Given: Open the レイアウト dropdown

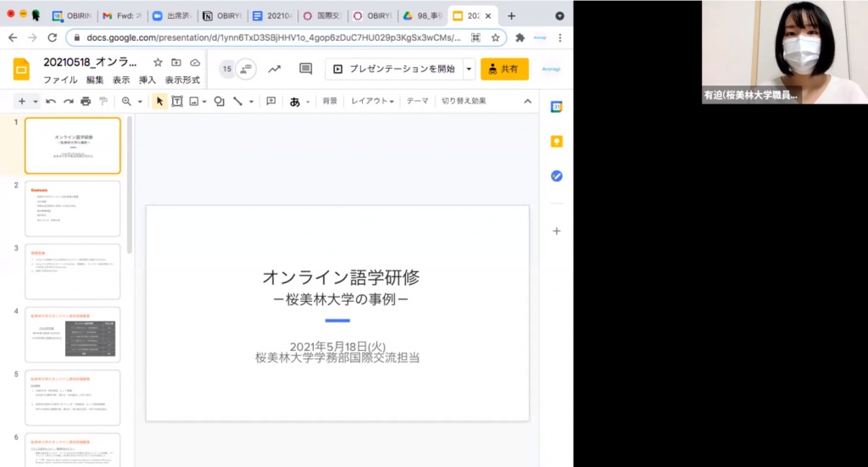Looking at the screenshot, I should (x=372, y=101).
